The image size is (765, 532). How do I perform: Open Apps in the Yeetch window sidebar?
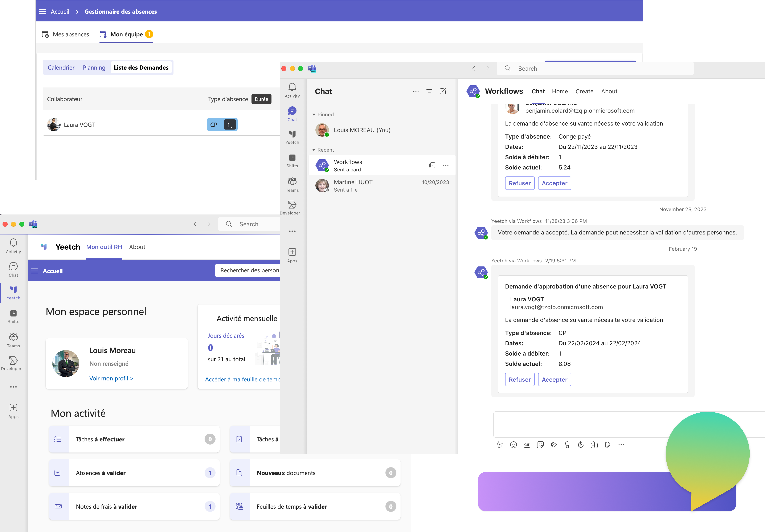tap(13, 411)
